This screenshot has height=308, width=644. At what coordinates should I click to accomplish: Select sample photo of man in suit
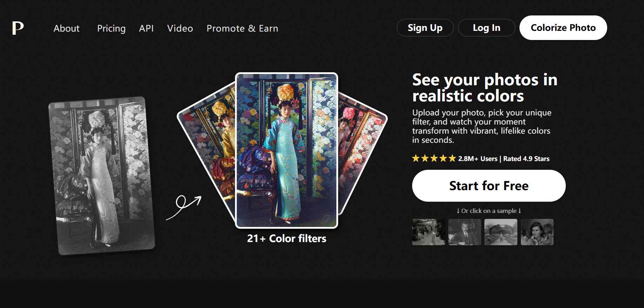click(x=465, y=232)
